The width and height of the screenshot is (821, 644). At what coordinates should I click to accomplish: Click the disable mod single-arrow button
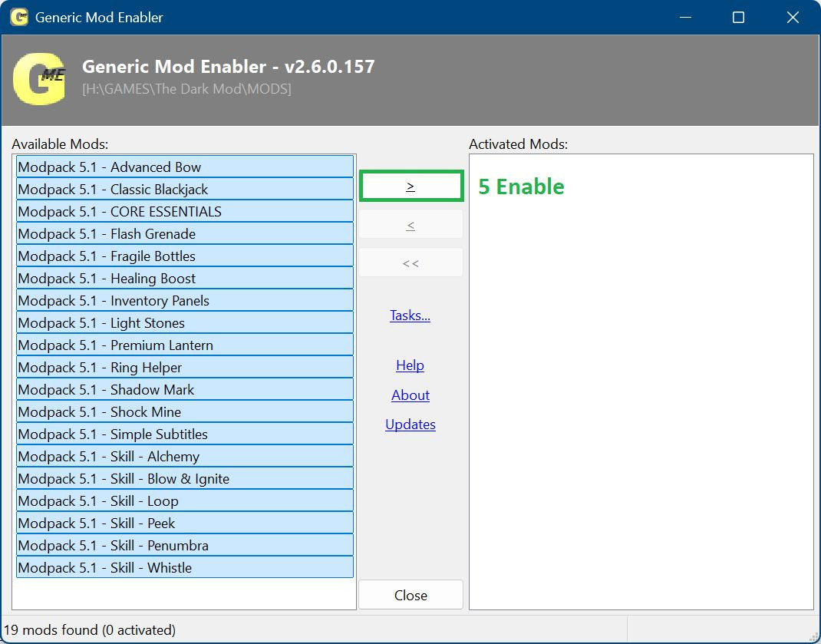[410, 225]
